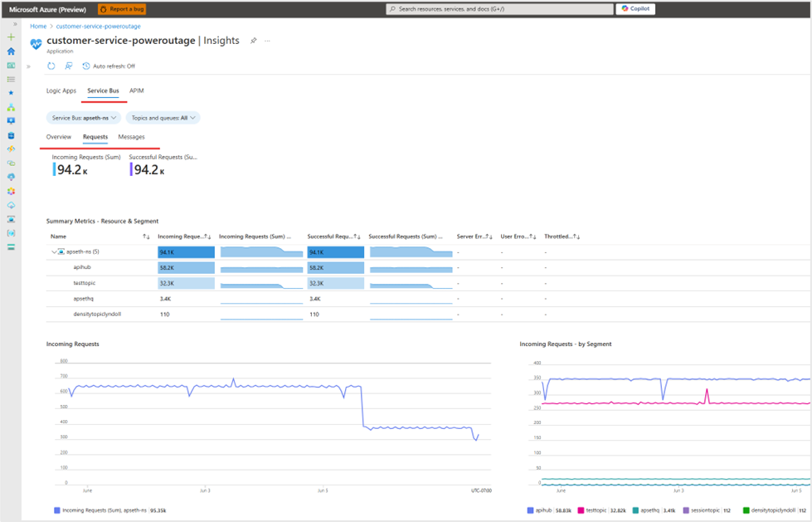
Task: Click the green plus Create a resource icon
Action: coord(11,37)
